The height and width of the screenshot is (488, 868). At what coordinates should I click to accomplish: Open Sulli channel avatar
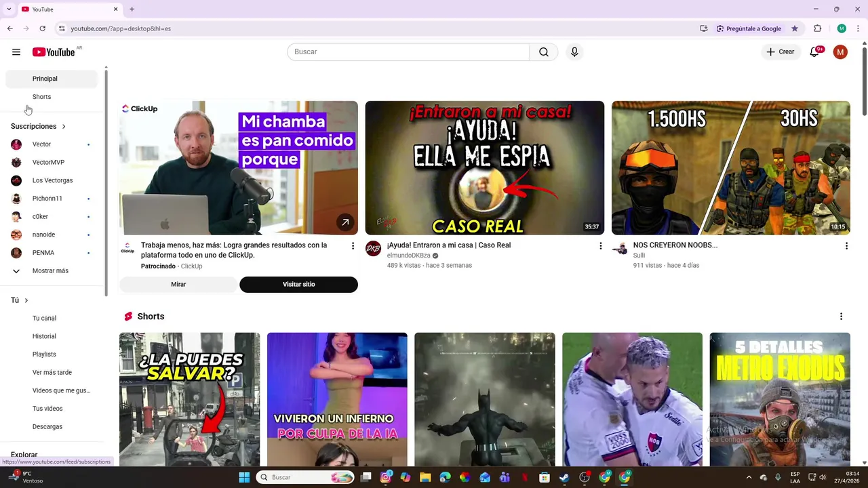[x=620, y=249]
